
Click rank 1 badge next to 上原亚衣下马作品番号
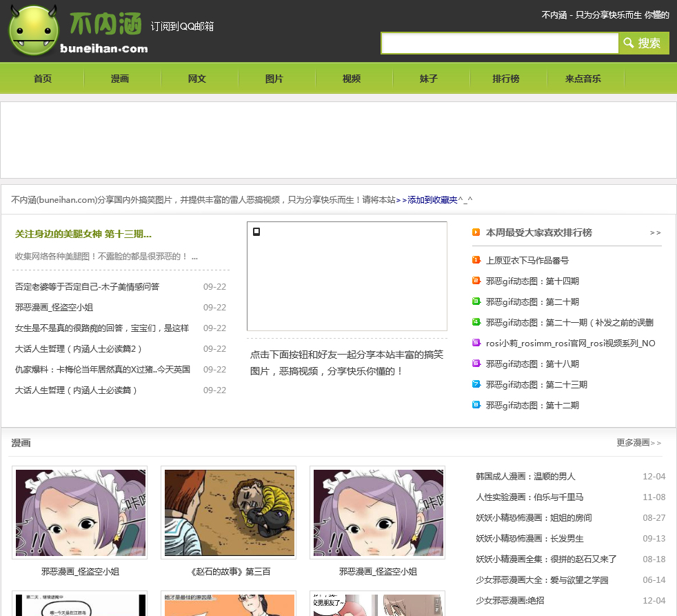[x=476, y=260]
